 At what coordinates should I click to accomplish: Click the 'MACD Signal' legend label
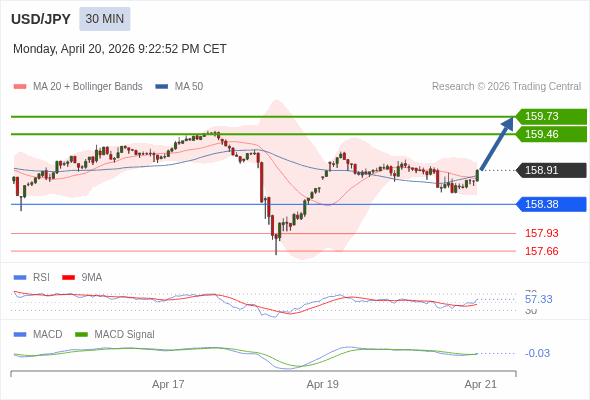coord(124,335)
